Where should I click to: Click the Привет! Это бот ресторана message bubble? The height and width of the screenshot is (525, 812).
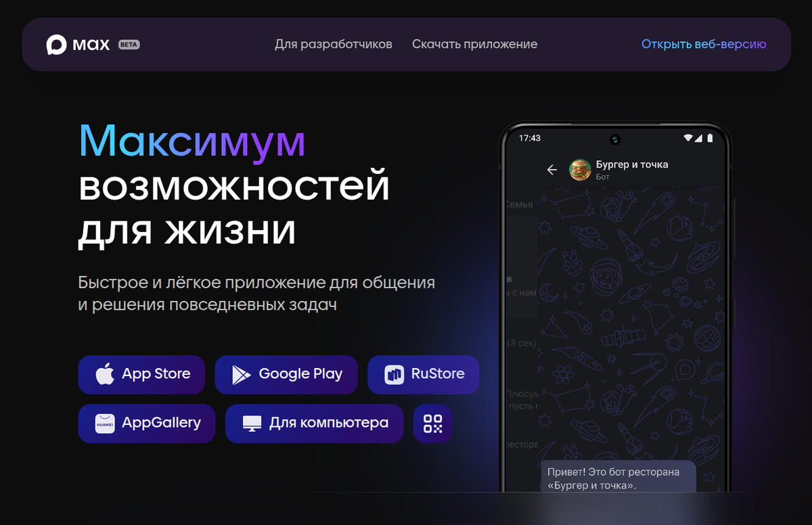coord(618,478)
